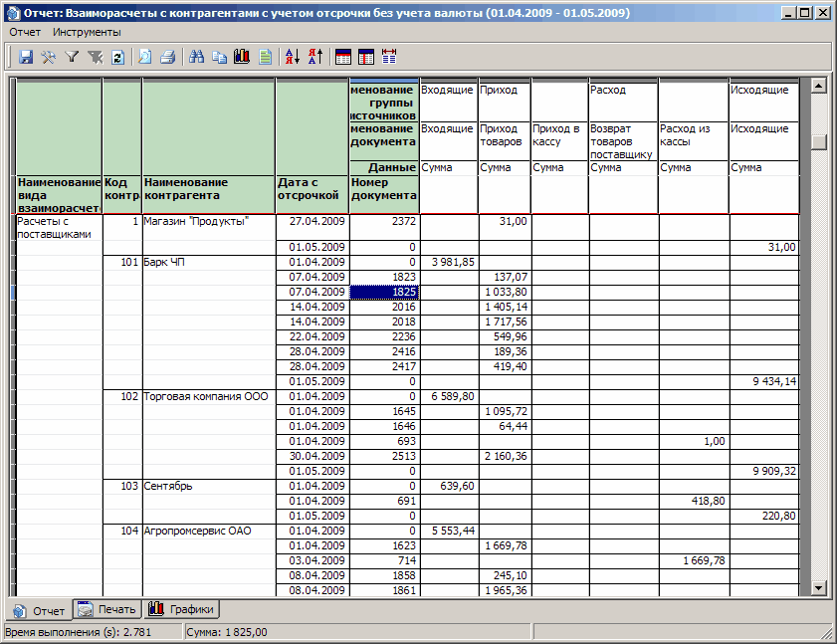This screenshot has width=837, height=644.
Task: Select the Торговая компания ООО cell
Action: (x=209, y=397)
